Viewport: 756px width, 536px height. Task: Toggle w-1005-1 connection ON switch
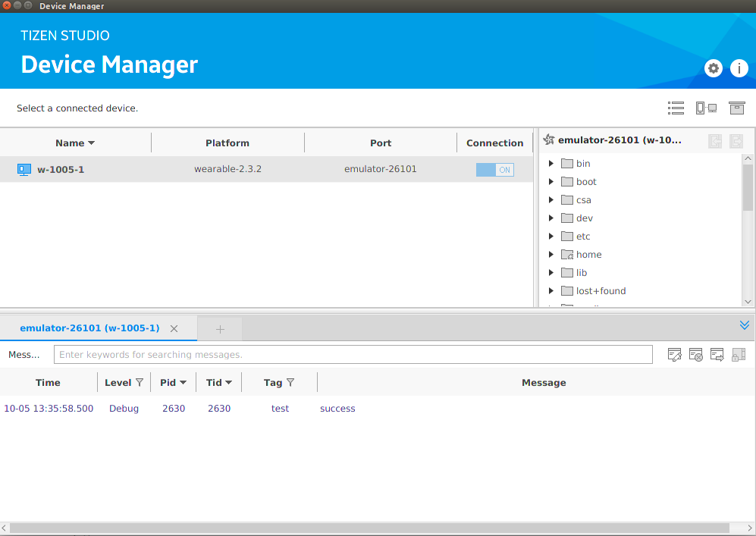(x=494, y=170)
